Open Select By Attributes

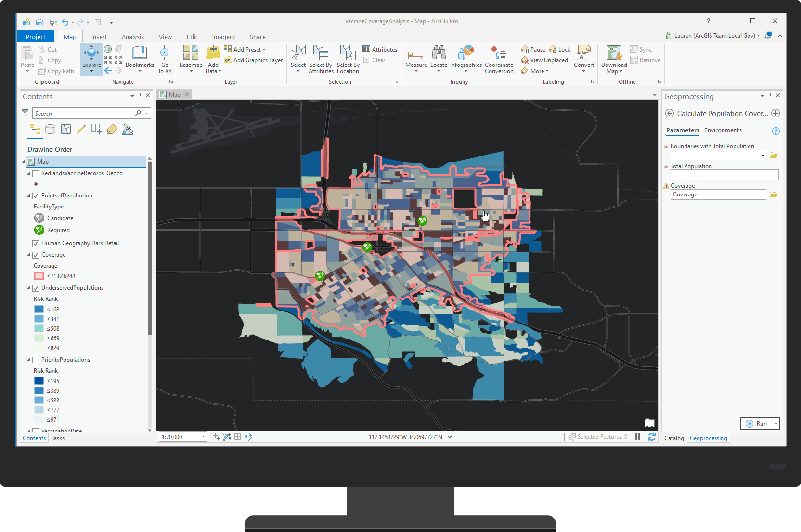tap(321, 59)
